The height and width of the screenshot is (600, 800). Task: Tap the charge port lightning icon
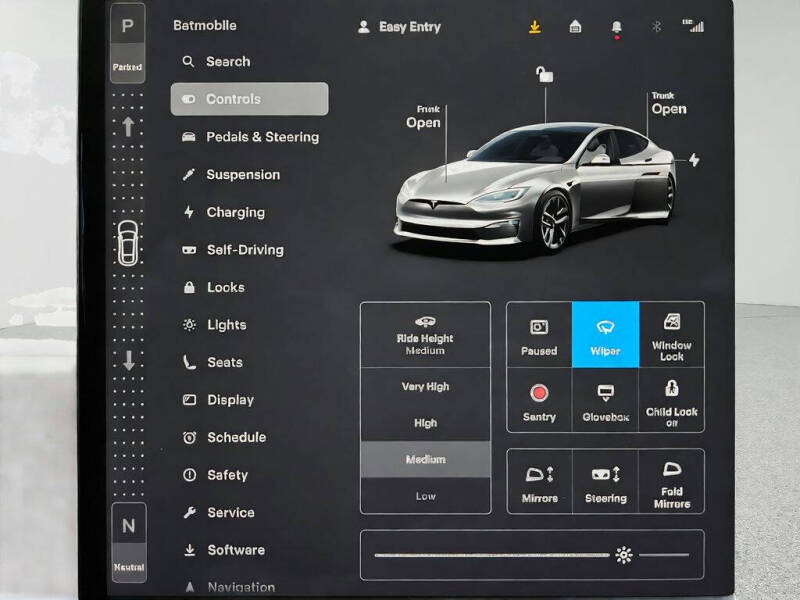click(x=694, y=160)
